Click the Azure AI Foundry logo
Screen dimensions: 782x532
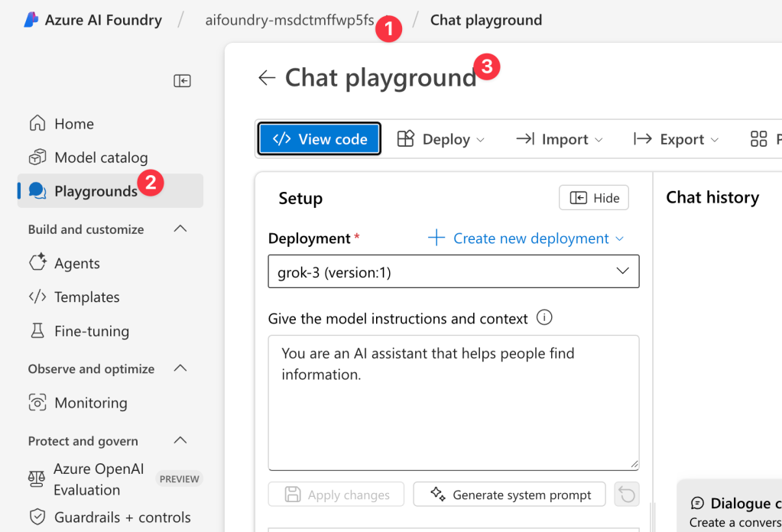[31, 19]
